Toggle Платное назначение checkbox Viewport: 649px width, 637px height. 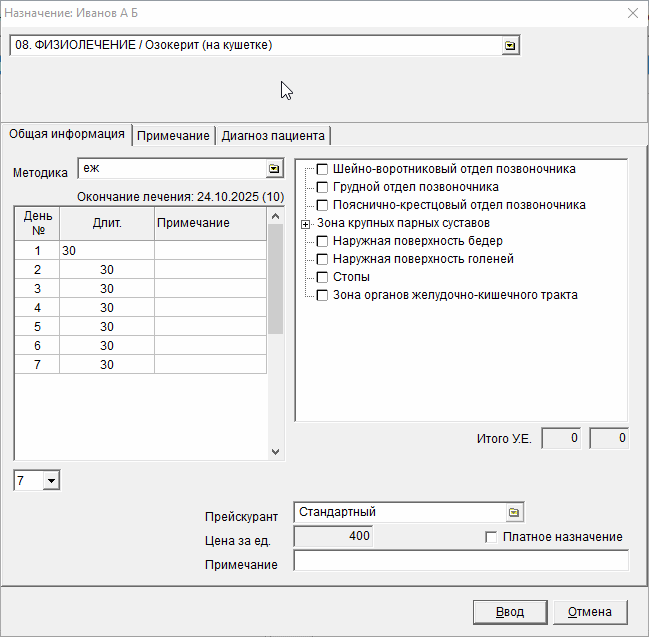tap(491, 537)
